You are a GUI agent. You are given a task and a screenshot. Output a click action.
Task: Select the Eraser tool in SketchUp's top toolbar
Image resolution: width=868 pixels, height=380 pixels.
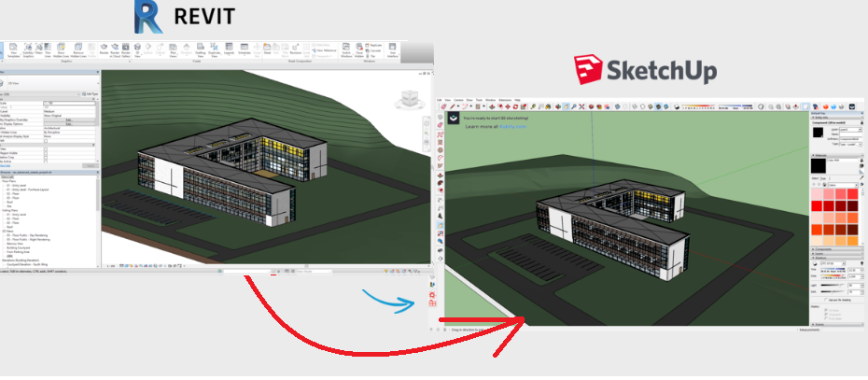coord(443,106)
